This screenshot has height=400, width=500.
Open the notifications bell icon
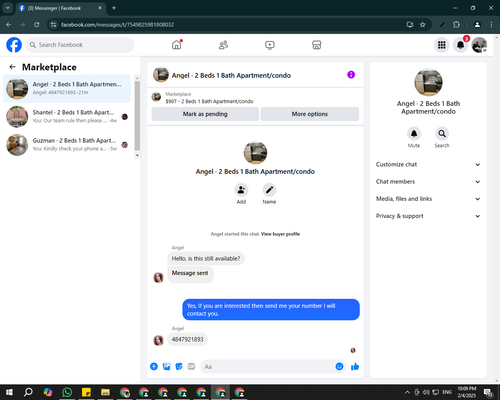460,45
